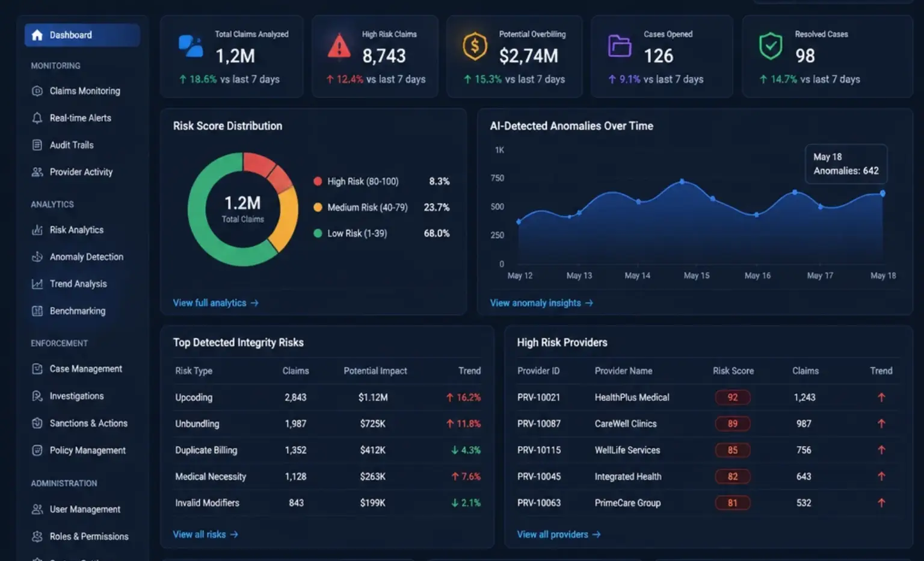Click the Sanctions & Actions shield icon
Screen dimensions: 924x561
[37, 423]
